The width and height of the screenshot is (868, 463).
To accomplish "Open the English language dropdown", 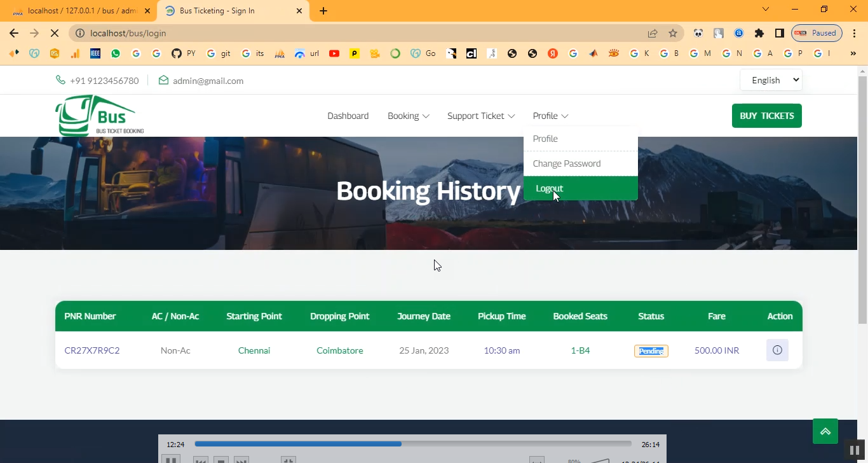I will tap(771, 80).
